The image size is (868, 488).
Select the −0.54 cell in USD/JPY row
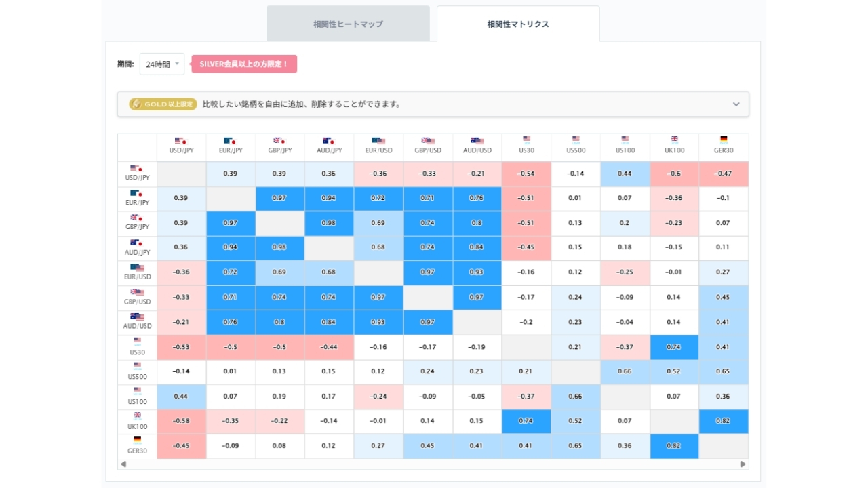[x=526, y=174]
